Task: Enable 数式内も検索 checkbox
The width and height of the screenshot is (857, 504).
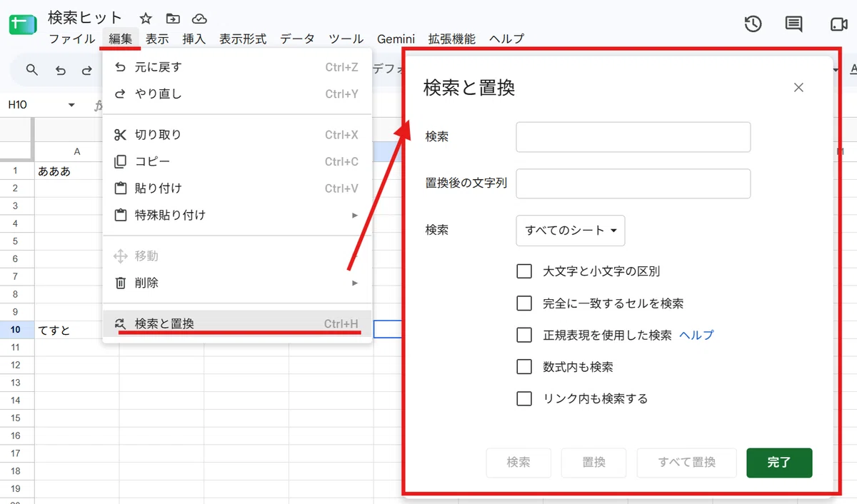Action: 524,367
